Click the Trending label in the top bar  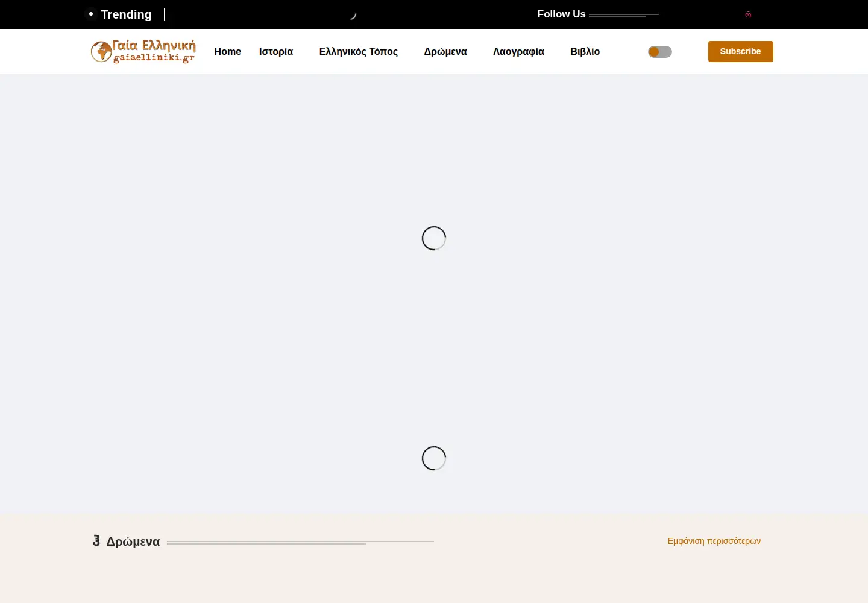[x=126, y=14]
